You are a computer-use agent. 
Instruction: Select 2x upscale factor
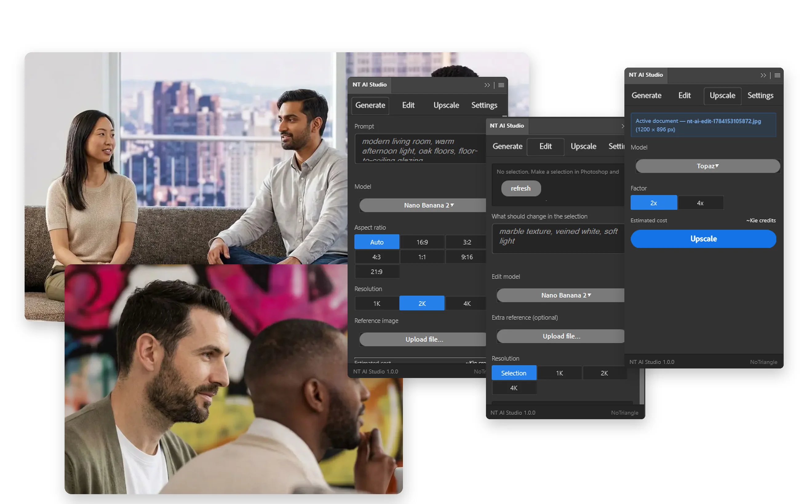click(654, 203)
